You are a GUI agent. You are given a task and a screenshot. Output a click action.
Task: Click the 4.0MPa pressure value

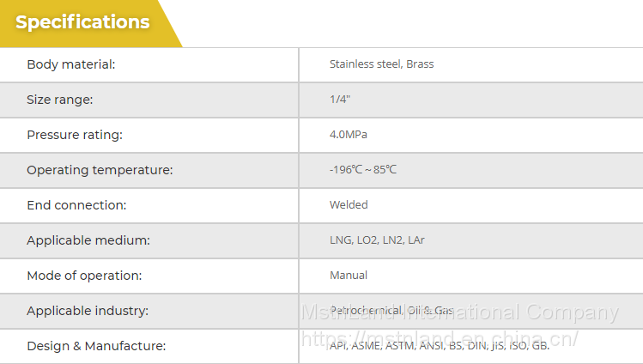pos(349,135)
